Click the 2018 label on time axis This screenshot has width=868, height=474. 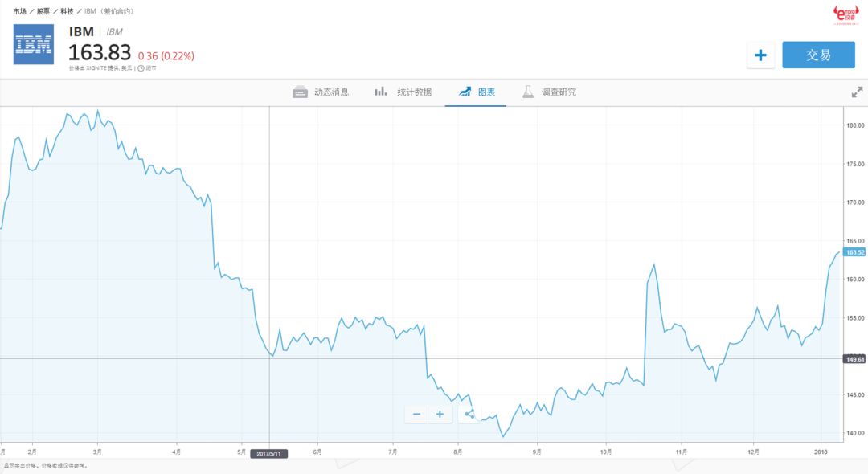pos(821,452)
